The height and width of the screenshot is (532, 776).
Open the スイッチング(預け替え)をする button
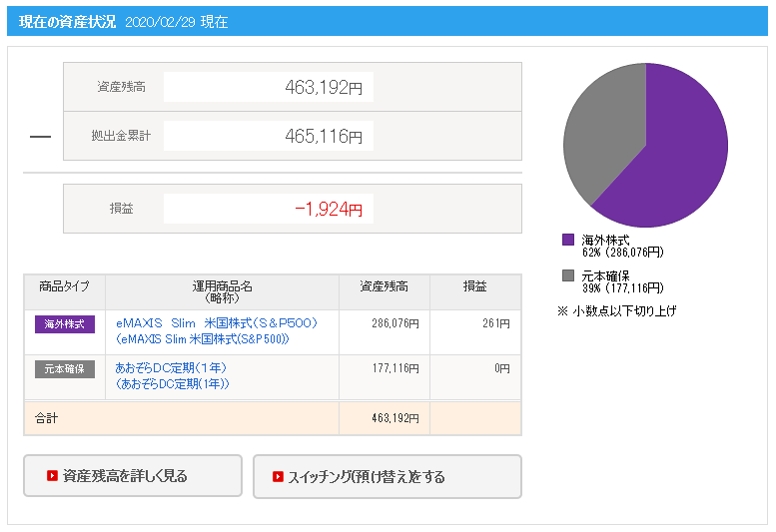click(x=388, y=477)
